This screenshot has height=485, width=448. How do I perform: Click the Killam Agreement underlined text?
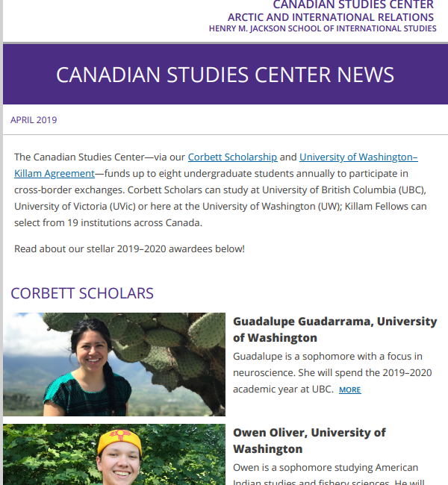(55, 174)
